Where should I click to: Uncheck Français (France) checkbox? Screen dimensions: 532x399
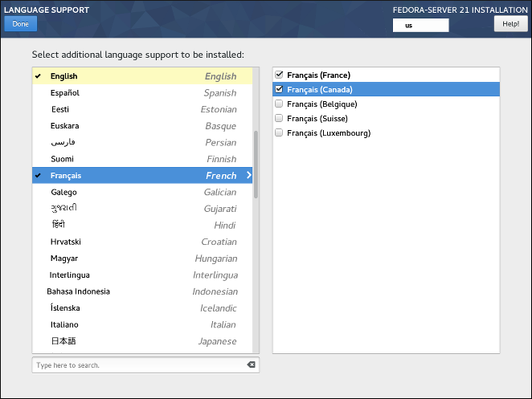click(279, 75)
